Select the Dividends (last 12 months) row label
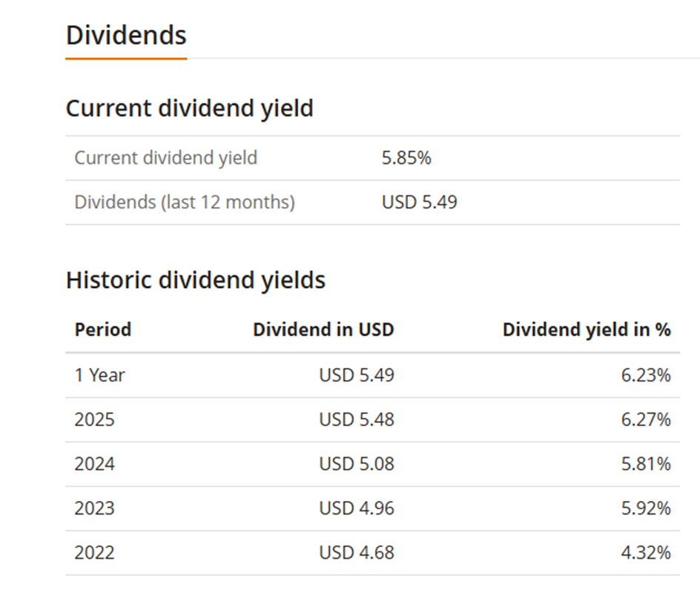 point(185,203)
